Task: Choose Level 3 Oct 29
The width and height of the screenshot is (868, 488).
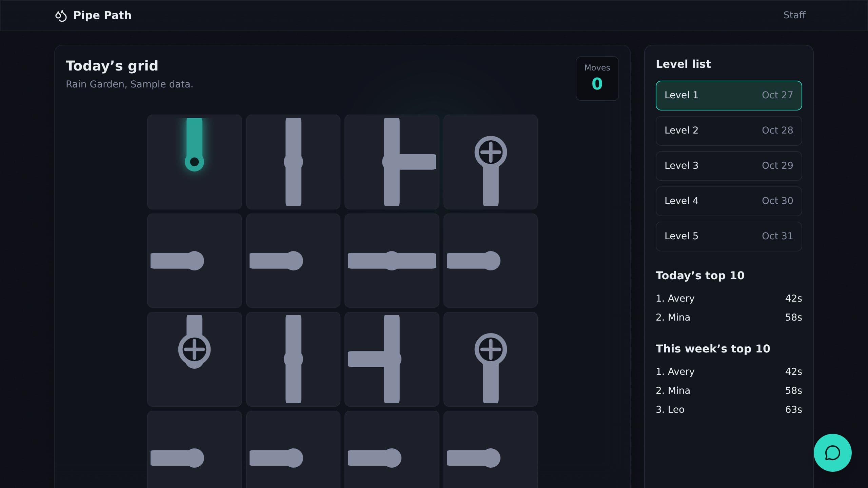Action: [729, 166]
